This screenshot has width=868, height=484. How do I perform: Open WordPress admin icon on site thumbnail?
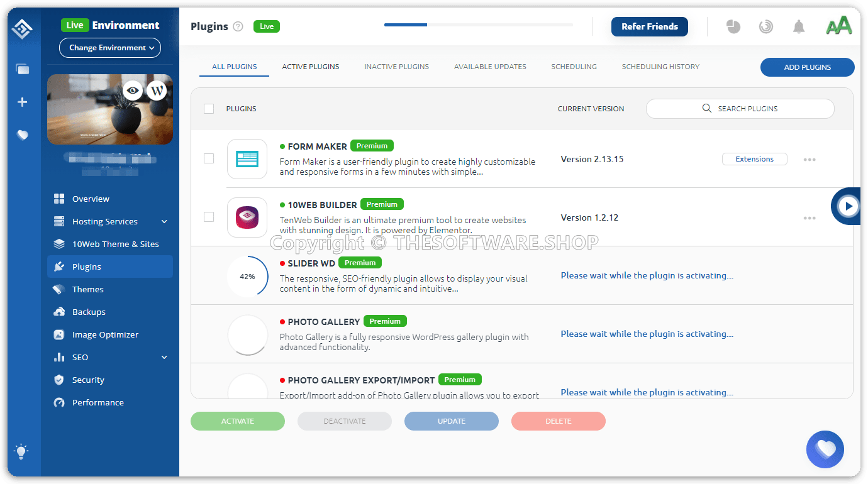click(x=157, y=91)
